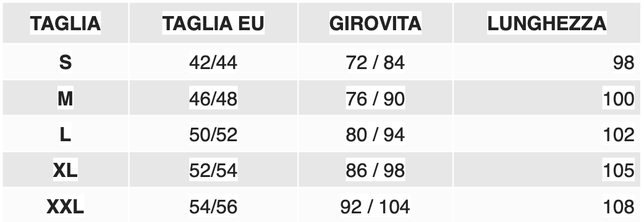Select the M size row label
The height and width of the screenshot is (222, 644).
[x=66, y=99]
